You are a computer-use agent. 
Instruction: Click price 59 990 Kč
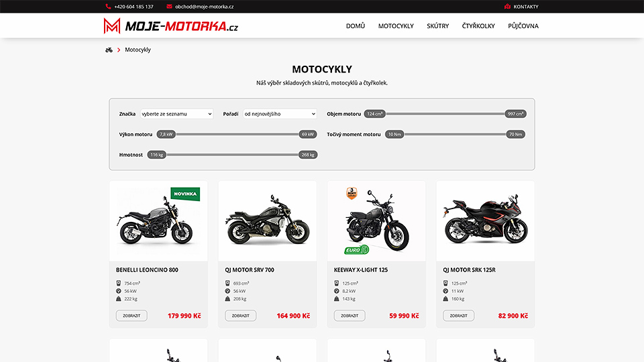tap(404, 316)
